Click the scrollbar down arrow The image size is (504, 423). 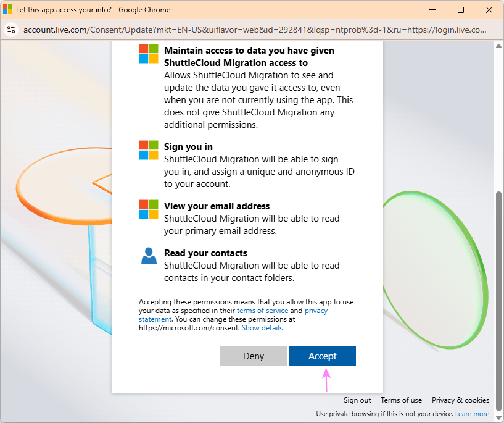[x=498, y=418]
